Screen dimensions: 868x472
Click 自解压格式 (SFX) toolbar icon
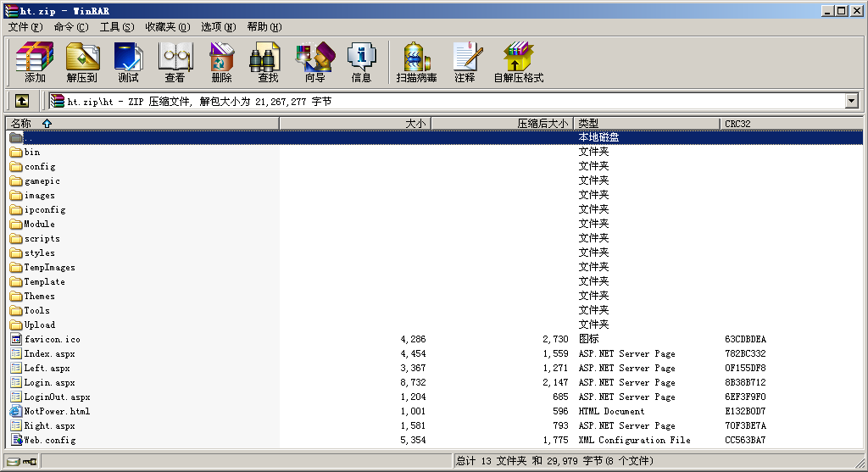pos(519,63)
